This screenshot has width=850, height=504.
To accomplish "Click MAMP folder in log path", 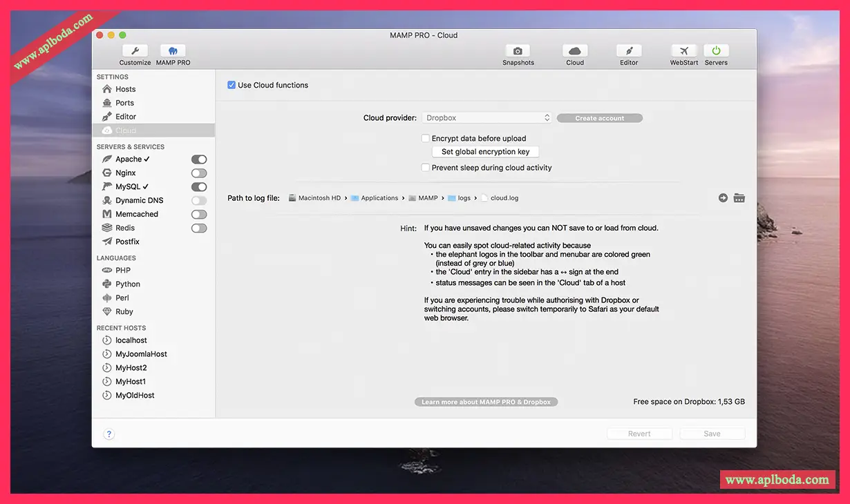I will click(x=423, y=198).
